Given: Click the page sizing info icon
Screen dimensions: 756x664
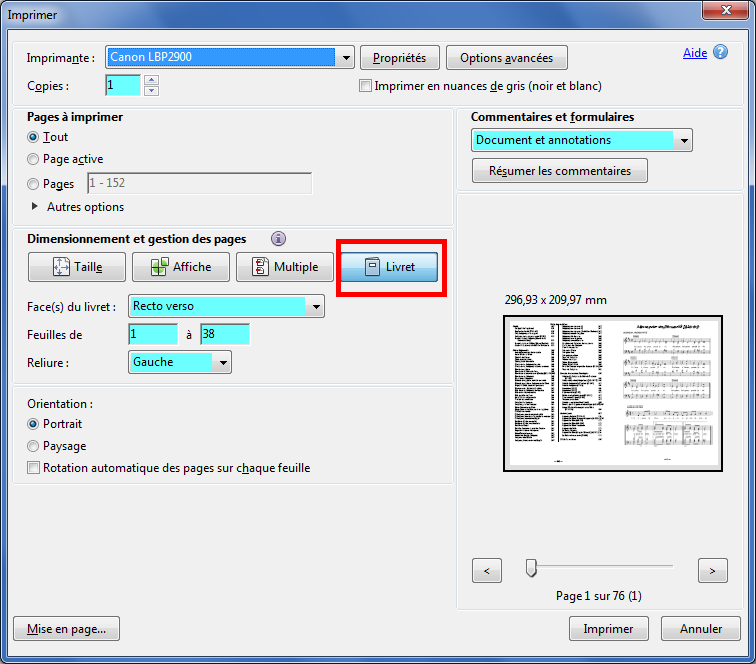Looking at the screenshot, I should (x=278, y=239).
